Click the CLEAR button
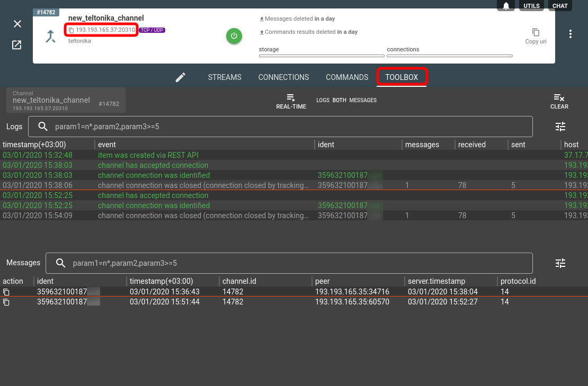The image size is (588, 386). [559, 101]
